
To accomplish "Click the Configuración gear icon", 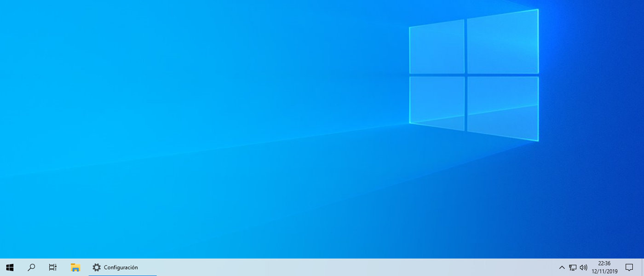I will (97, 267).
